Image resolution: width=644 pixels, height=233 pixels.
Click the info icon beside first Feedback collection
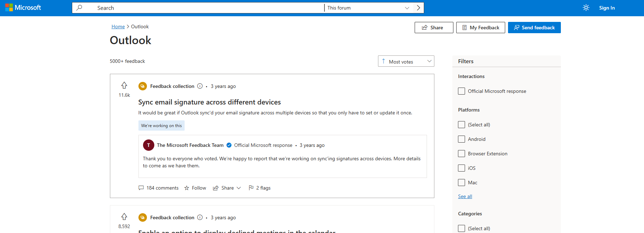[x=200, y=86]
